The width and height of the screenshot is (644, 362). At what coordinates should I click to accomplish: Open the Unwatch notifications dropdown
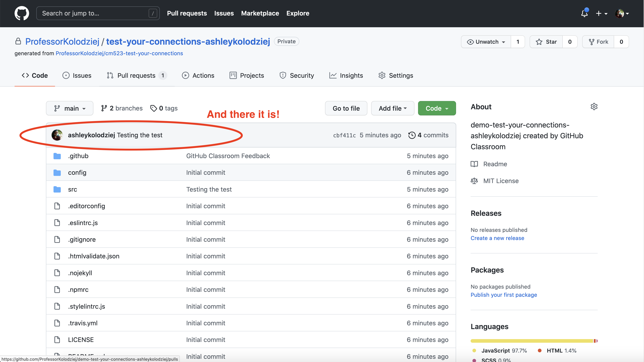(486, 42)
